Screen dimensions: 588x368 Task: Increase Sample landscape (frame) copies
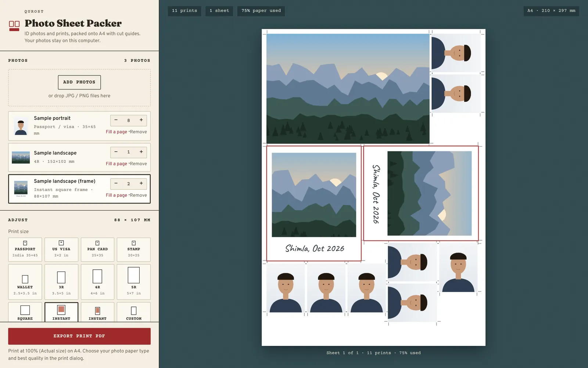pos(141,184)
